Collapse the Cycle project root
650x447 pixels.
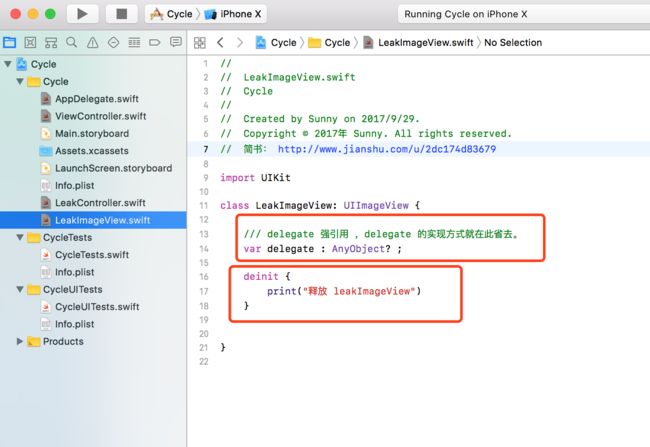(7, 64)
